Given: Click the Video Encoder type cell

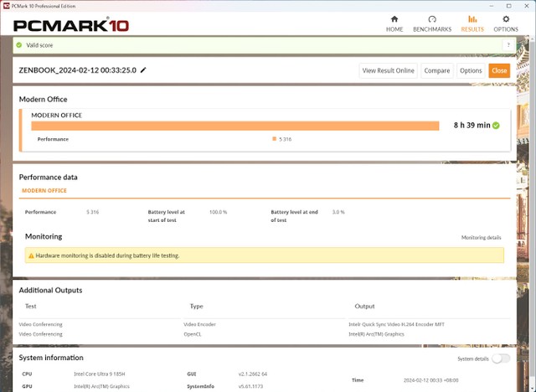Looking at the screenshot, I should coord(199,324).
